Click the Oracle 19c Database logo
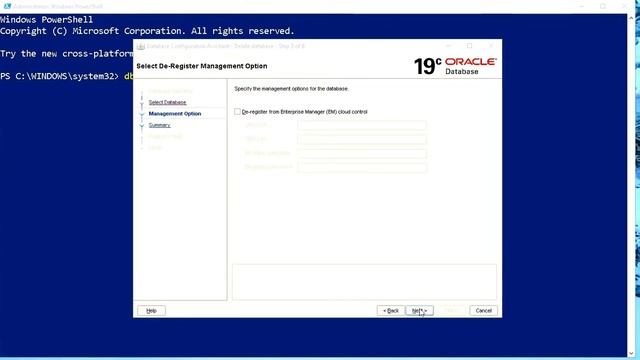Image resolution: width=640 pixels, height=360 pixels. point(455,66)
